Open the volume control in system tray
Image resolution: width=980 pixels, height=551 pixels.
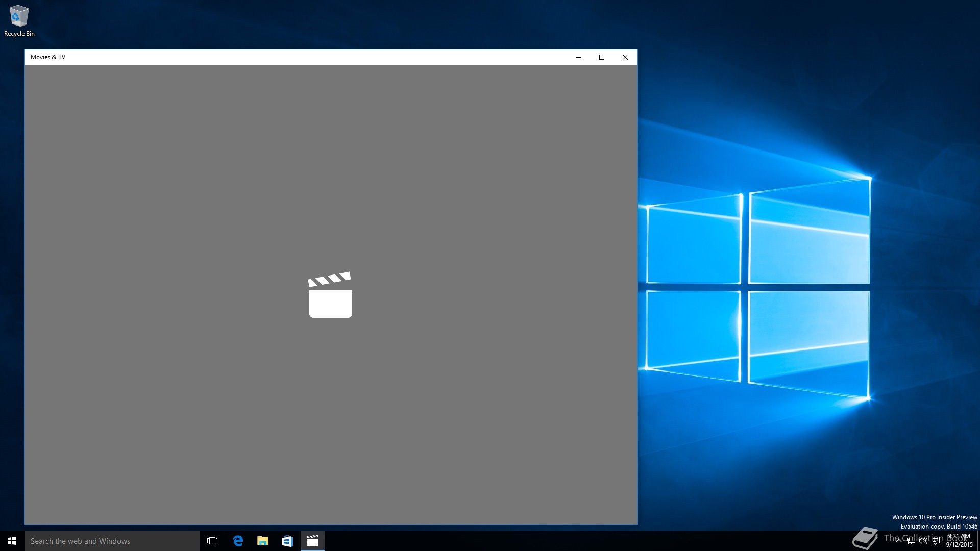pyautogui.click(x=923, y=541)
